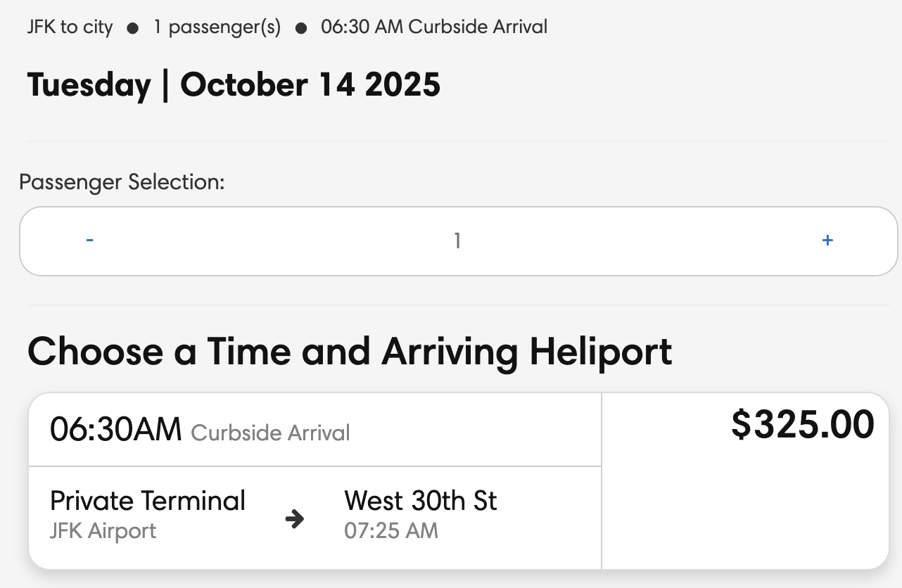This screenshot has height=588, width=902.
Task: Select the $325.00 price panel
Action: pos(803,426)
